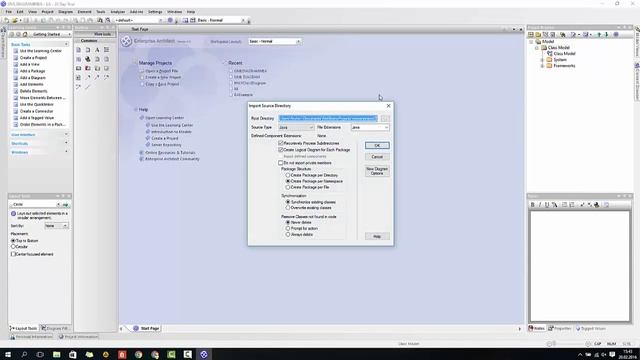This screenshot has height=360, width=640.
Task: Switch to the Start Page bottom tab
Action: (x=146, y=328)
